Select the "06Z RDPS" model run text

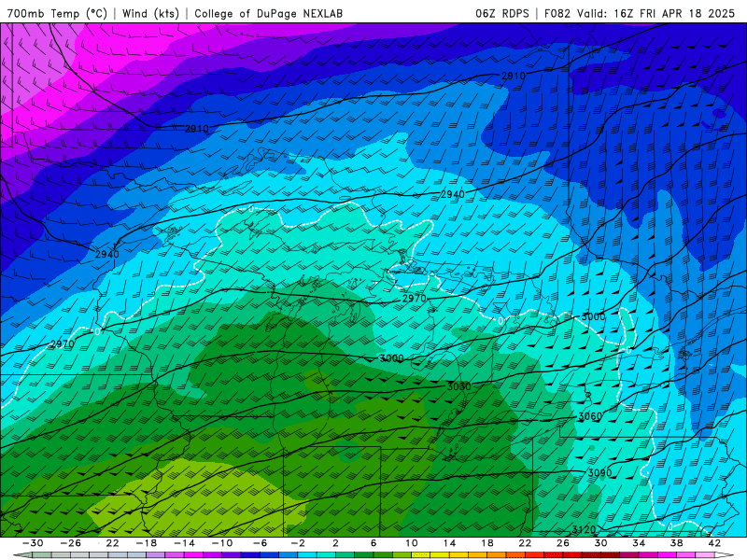(x=502, y=13)
